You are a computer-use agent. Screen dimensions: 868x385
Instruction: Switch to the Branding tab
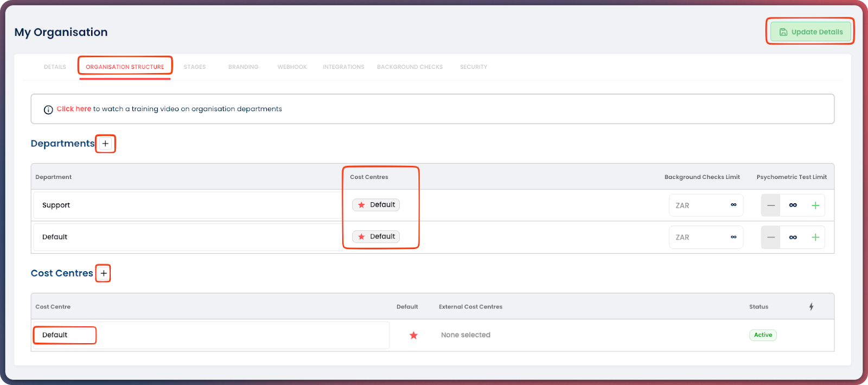[x=243, y=67]
